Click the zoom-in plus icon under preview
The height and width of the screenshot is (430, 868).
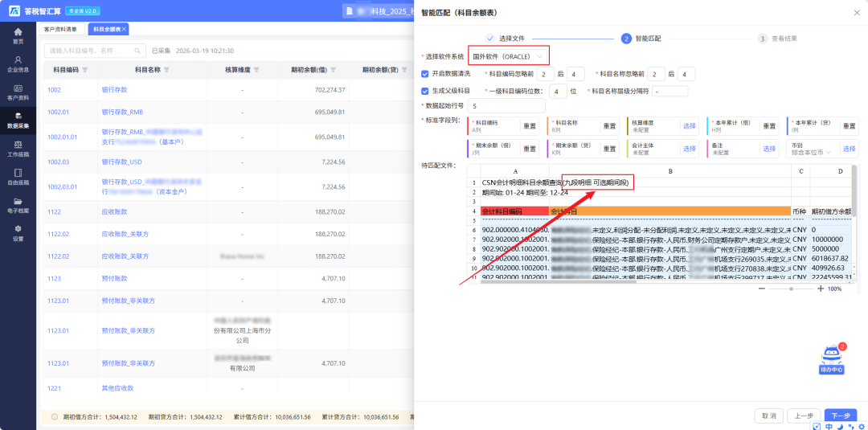click(x=821, y=289)
